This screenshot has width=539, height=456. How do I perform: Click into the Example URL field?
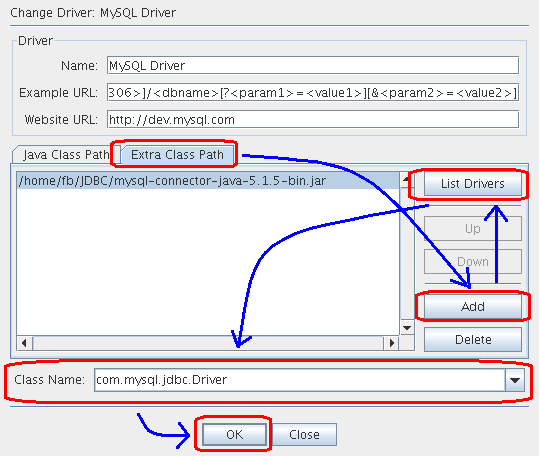[313, 92]
